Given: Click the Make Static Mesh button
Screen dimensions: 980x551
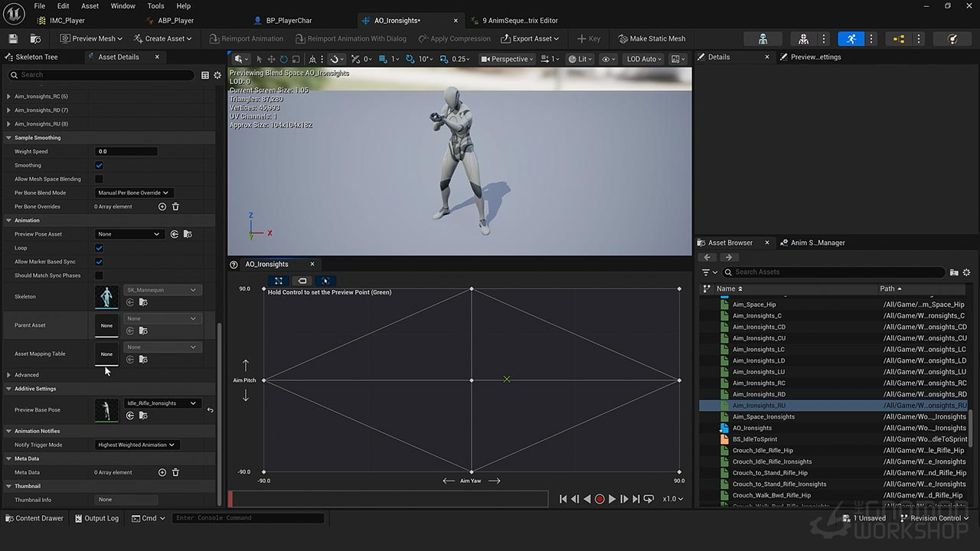Looking at the screenshot, I should click(x=652, y=38).
